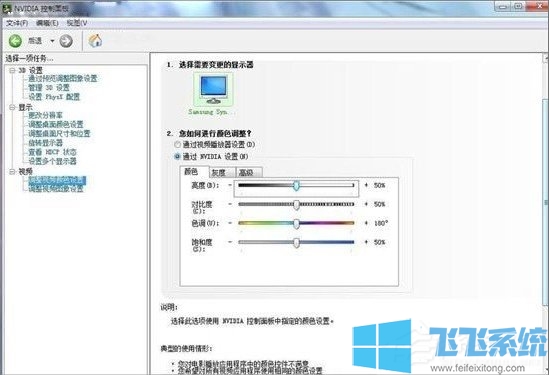Click the brightness 50% value

click(x=380, y=185)
